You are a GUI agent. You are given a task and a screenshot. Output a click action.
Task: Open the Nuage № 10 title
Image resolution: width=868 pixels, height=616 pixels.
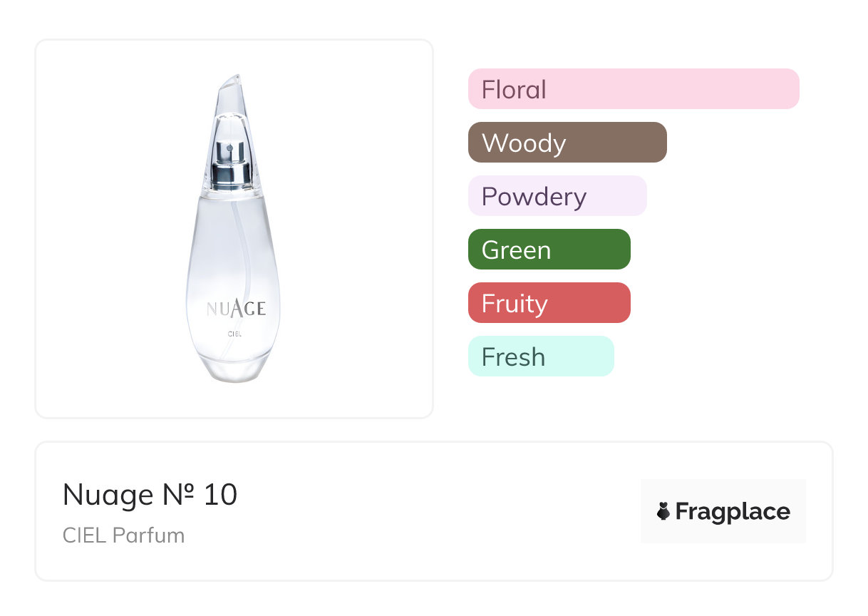150,495
